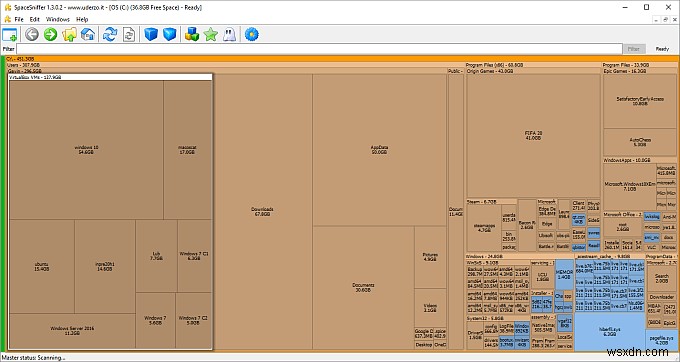
Task: Click the WindowsApps - 10.0GB header
Action: click(640, 160)
